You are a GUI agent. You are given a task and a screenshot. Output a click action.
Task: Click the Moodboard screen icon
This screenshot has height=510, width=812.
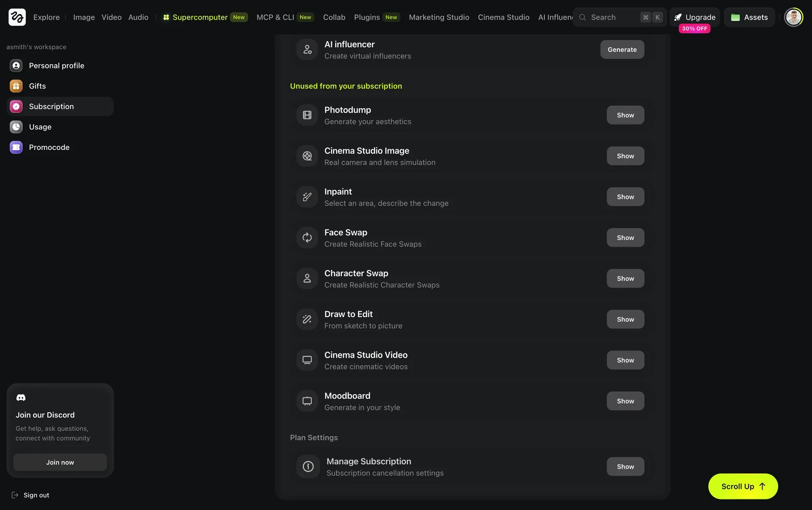pyautogui.click(x=307, y=401)
